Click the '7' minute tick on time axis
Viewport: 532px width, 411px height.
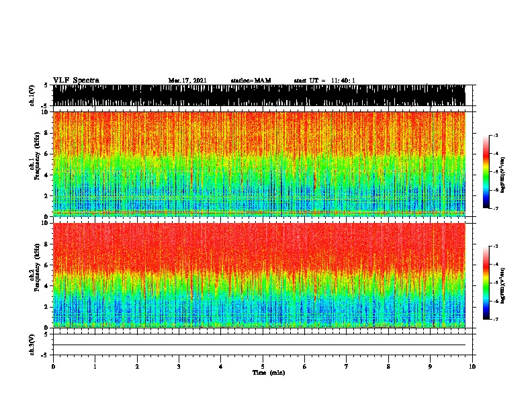pyautogui.click(x=347, y=367)
